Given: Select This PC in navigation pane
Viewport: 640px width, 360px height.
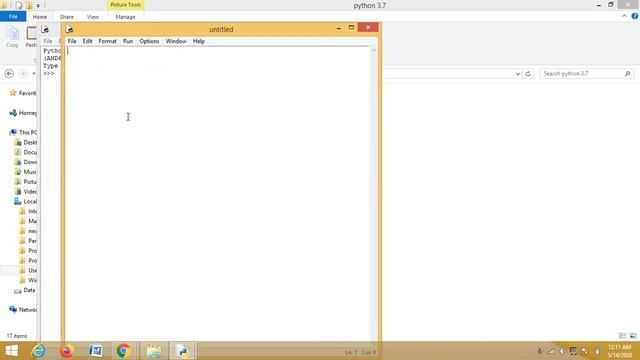Looking at the screenshot, I should [23, 132].
